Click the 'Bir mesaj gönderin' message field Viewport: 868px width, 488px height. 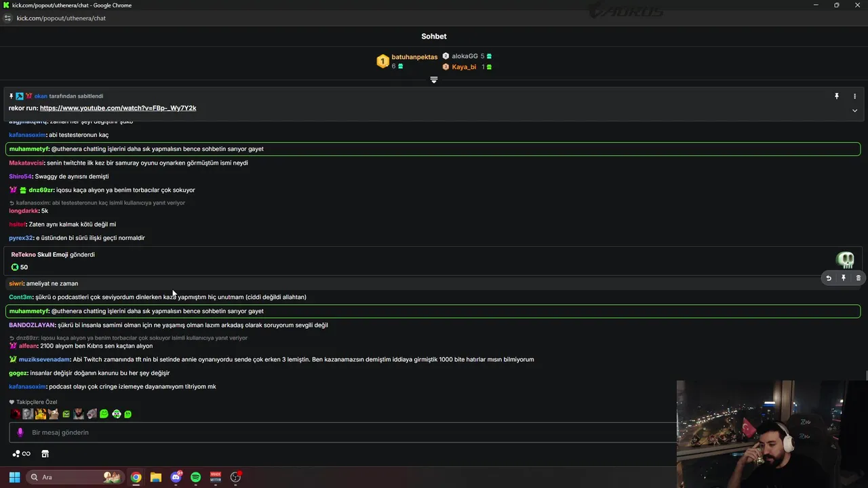coord(342,432)
